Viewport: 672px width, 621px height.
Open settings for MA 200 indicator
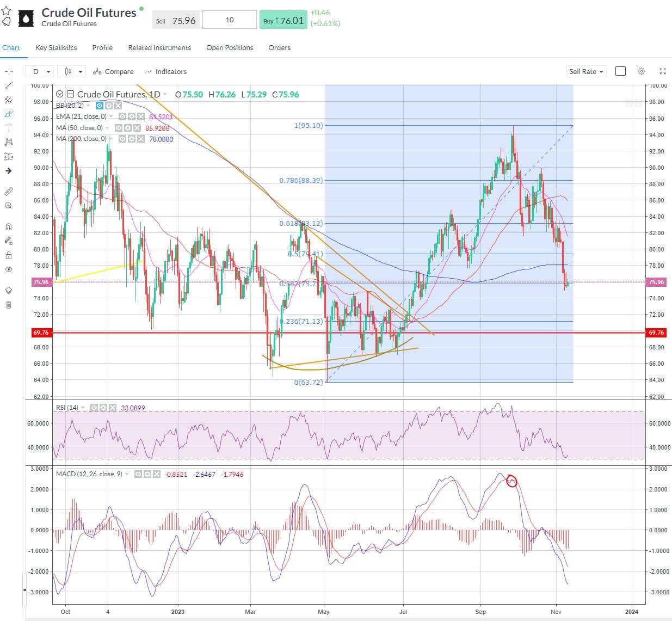[132, 139]
